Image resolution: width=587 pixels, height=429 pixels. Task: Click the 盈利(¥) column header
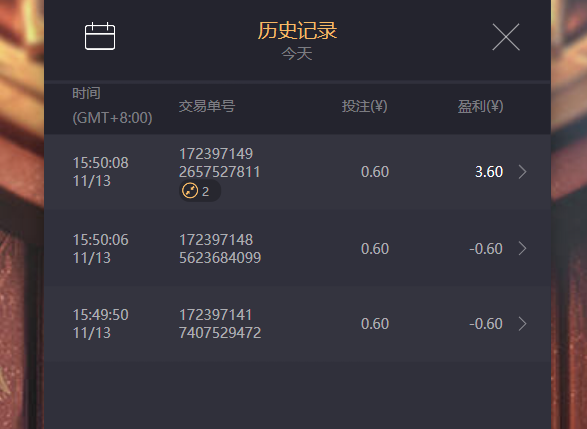coord(480,106)
